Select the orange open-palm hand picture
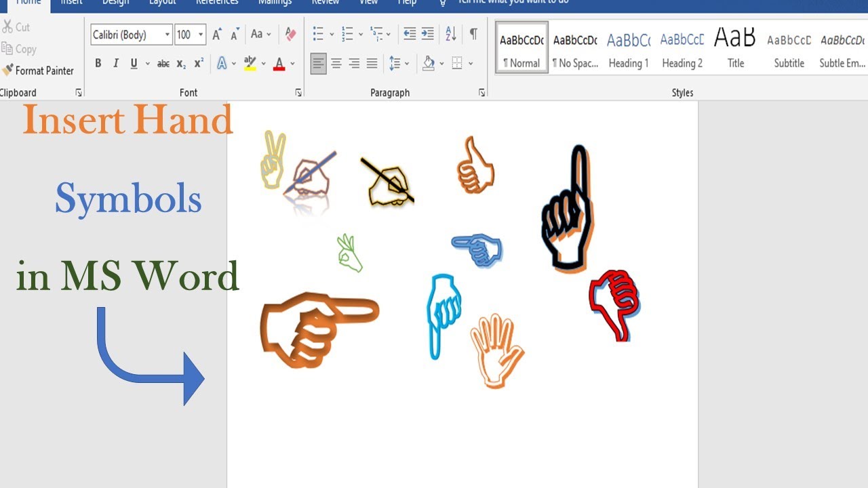868x488 pixels. coord(498,350)
